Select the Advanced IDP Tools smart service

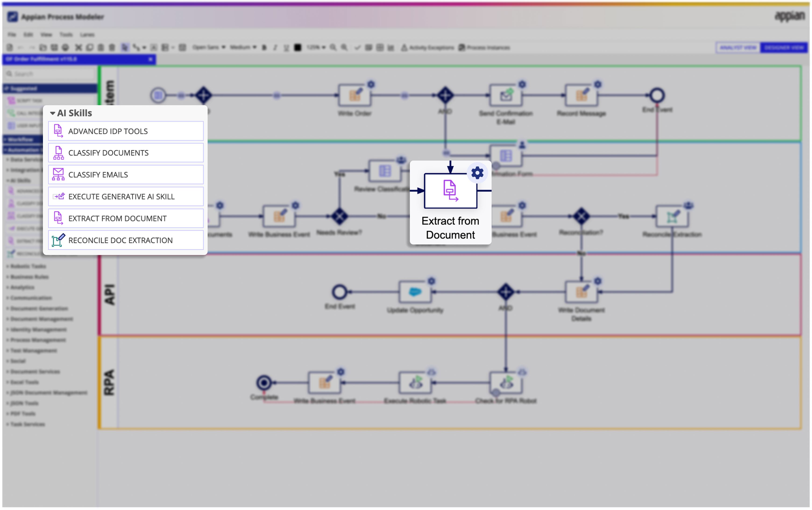click(126, 131)
